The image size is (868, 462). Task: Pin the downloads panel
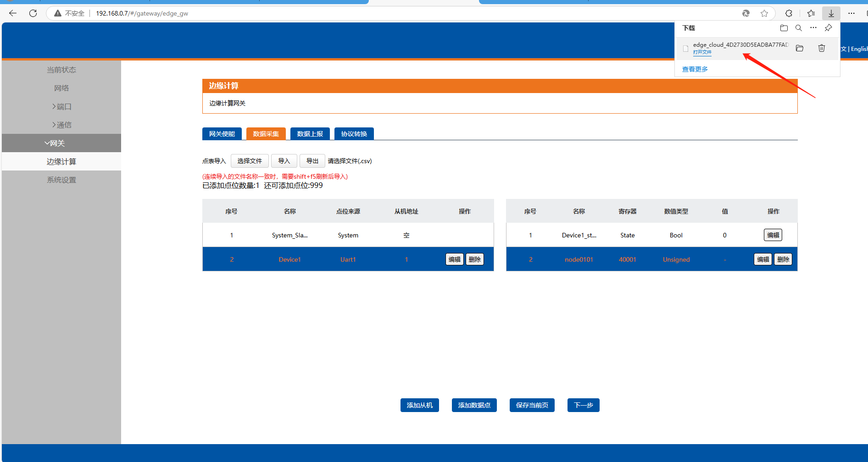click(828, 28)
